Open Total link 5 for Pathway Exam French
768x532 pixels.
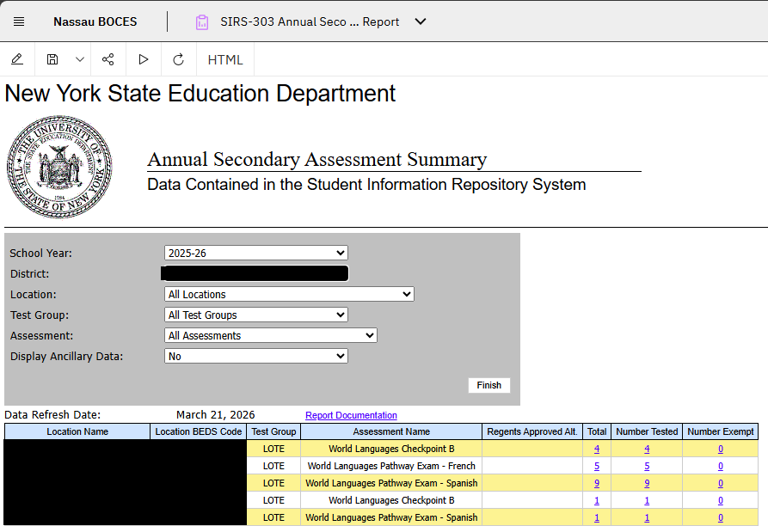coord(597,466)
